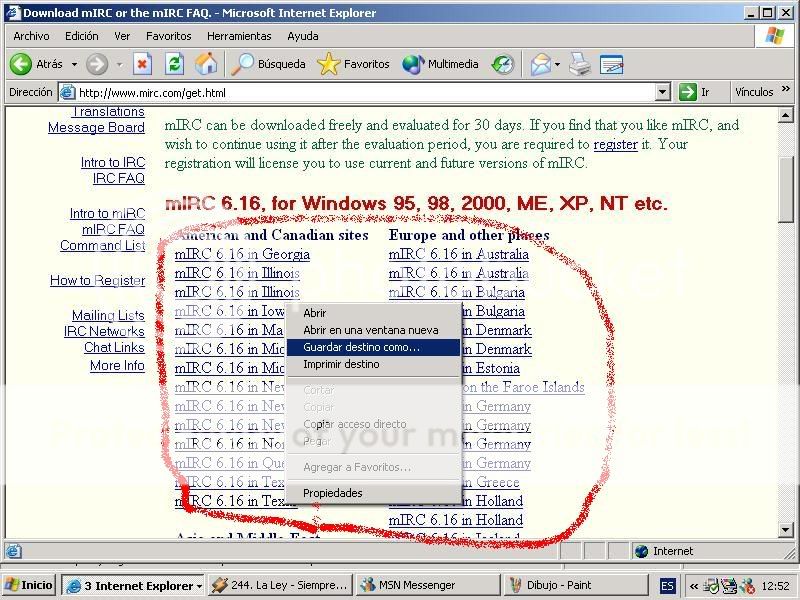Screen dimensions: 800x600
Task: Click the Internet zone globe in status bar
Action: coord(641,551)
